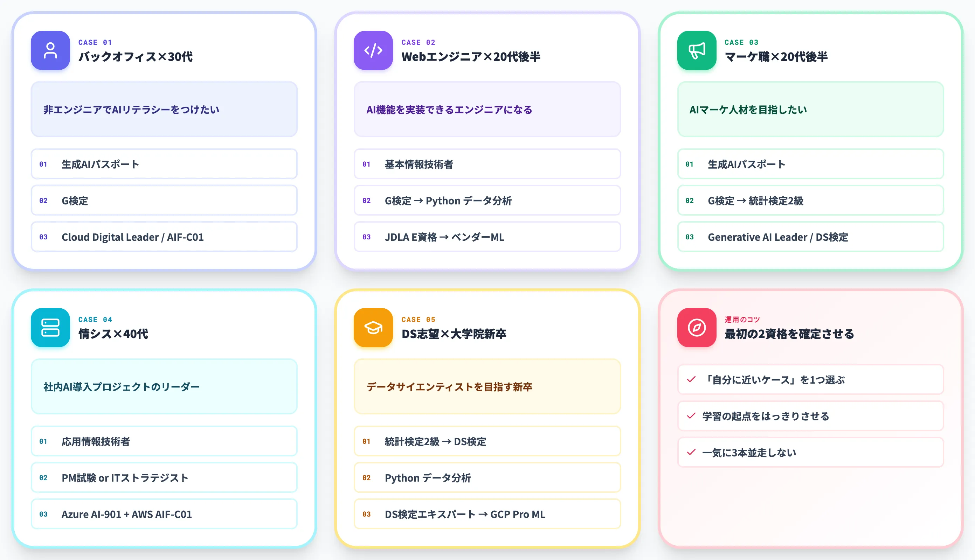
Task: Select DS検定エキスパート → GCP Pro ML step
Action: click(x=487, y=514)
